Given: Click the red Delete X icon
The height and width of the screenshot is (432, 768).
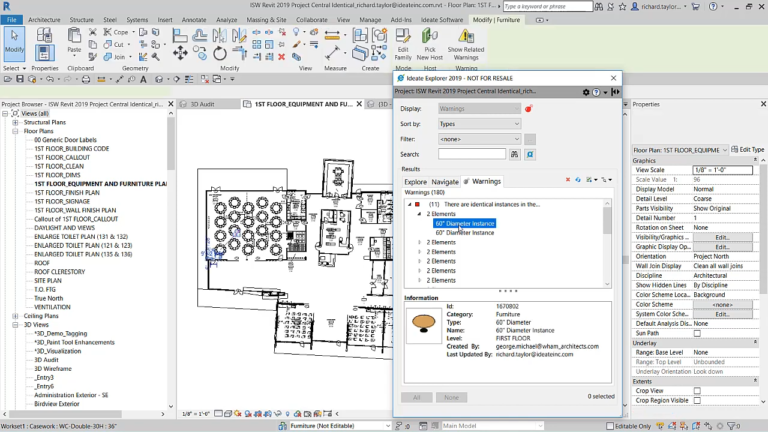Looking at the screenshot, I should coord(282,57).
